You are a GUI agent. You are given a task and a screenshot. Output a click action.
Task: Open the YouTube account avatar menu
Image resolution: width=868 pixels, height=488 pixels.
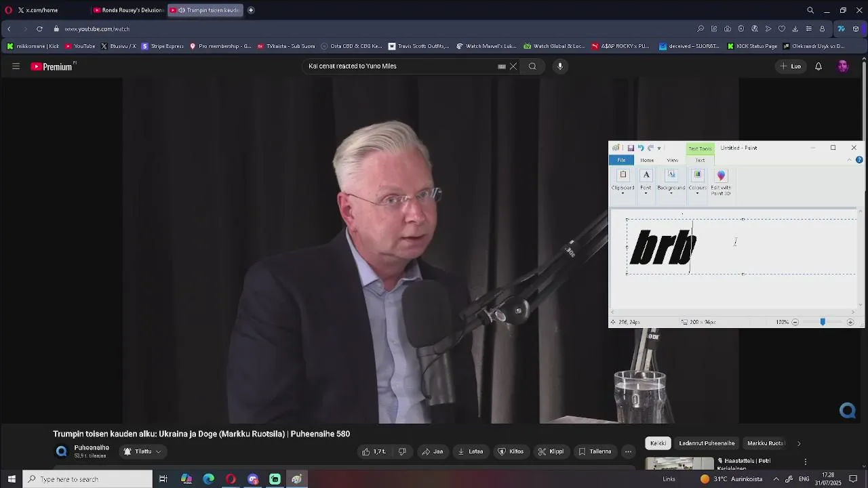[843, 66]
